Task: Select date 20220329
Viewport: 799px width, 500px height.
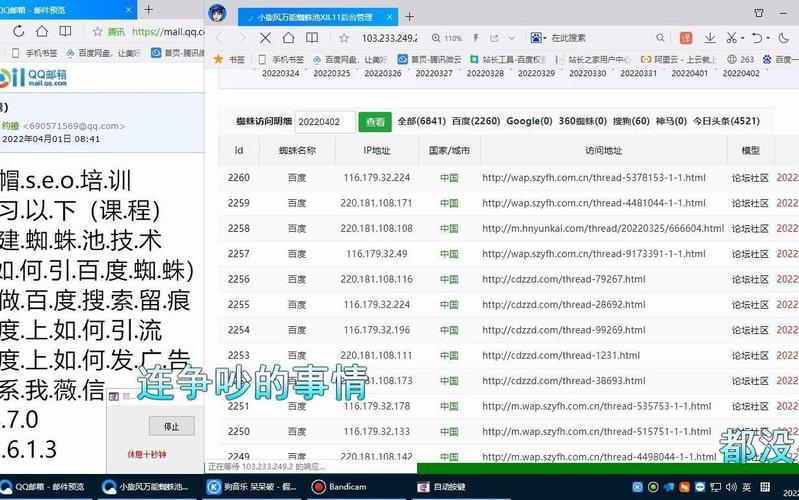Action: (537, 73)
